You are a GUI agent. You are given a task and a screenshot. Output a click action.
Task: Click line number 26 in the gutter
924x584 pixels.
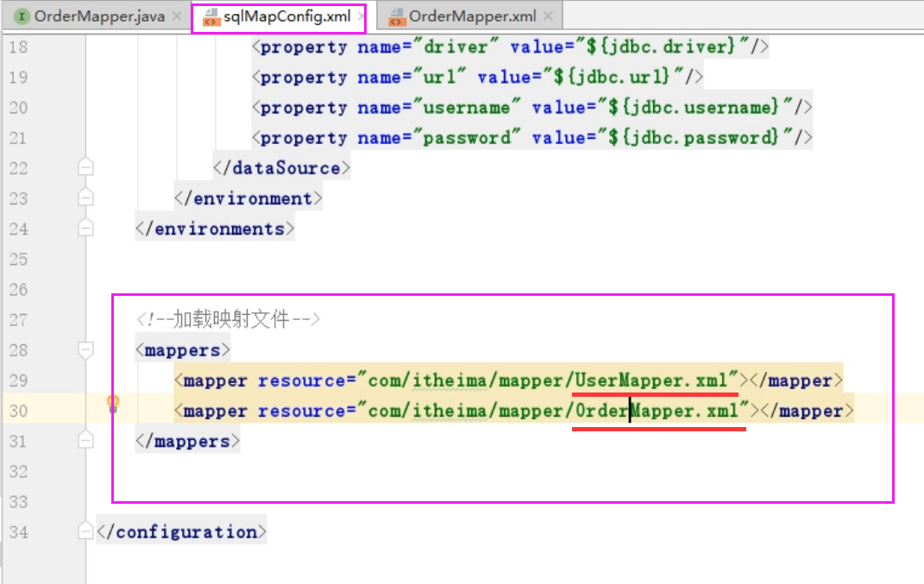(x=18, y=289)
